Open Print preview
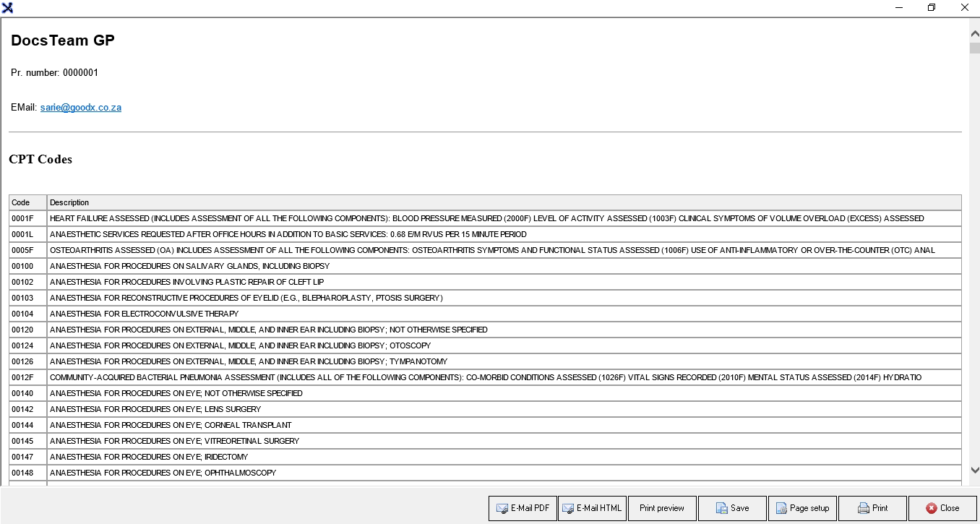980x524 pixels. (x=662, y=508)
